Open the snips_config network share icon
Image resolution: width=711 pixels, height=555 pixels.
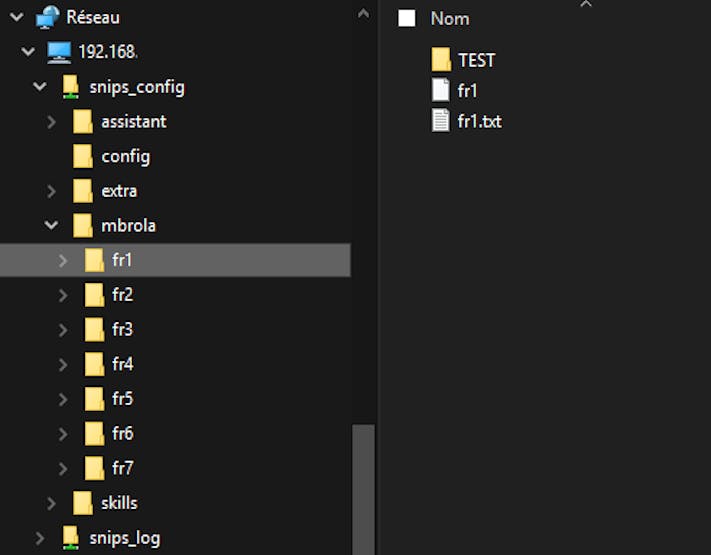pyautogui.click(x=71, y=87)
